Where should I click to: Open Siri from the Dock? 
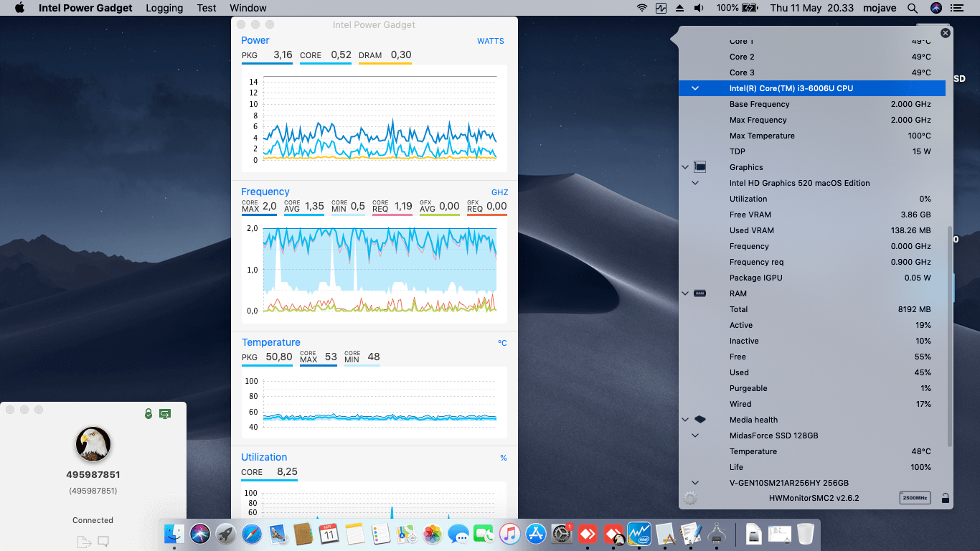coord(200,534)
